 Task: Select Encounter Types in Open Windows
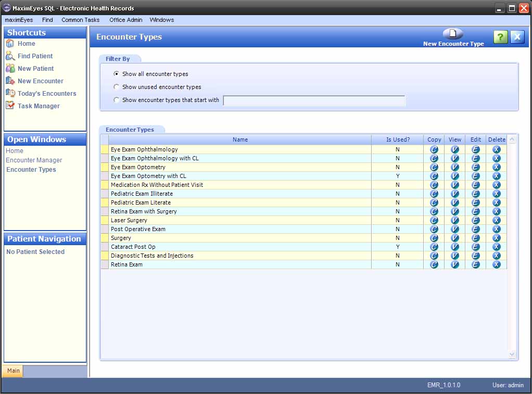click(31, 170)
